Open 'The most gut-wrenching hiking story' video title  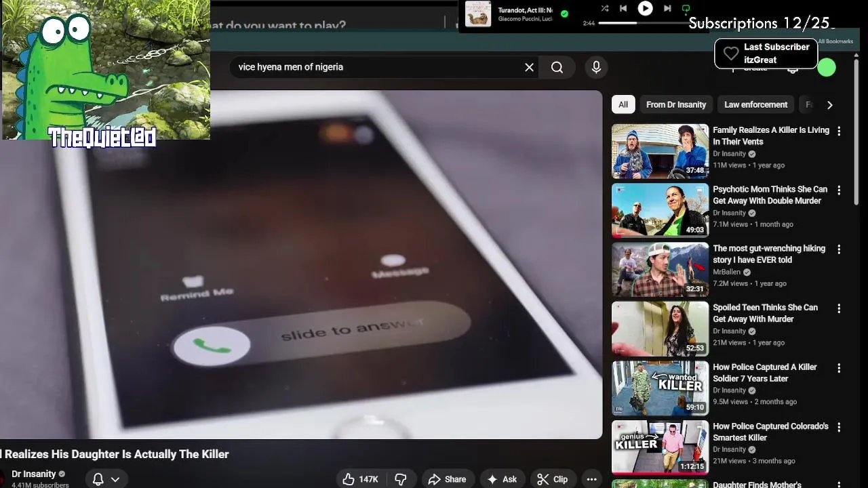coord(769,254)
